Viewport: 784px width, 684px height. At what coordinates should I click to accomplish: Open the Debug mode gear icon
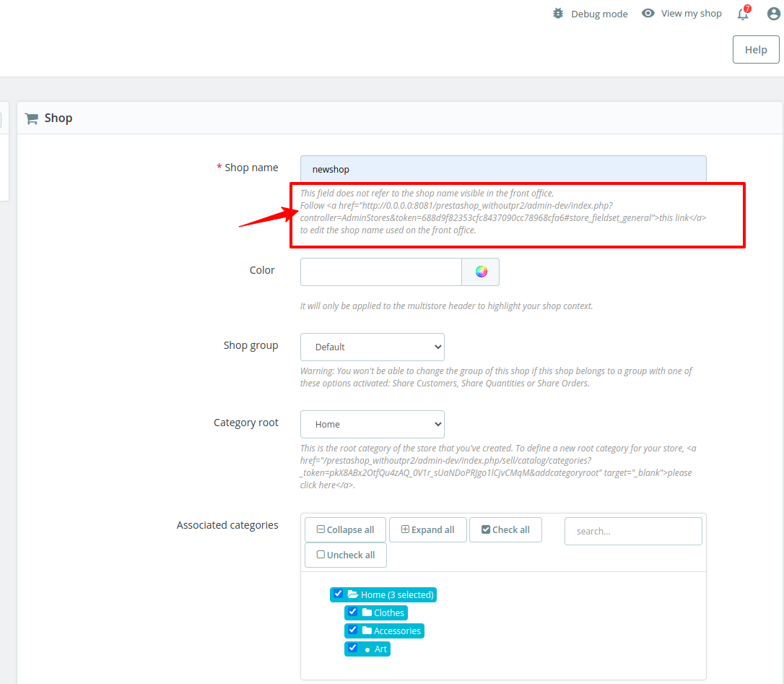click(557, 13)
